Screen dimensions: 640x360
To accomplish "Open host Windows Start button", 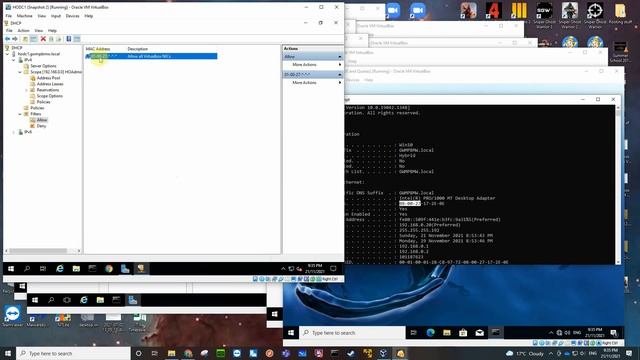I will (x=8, y=353).
